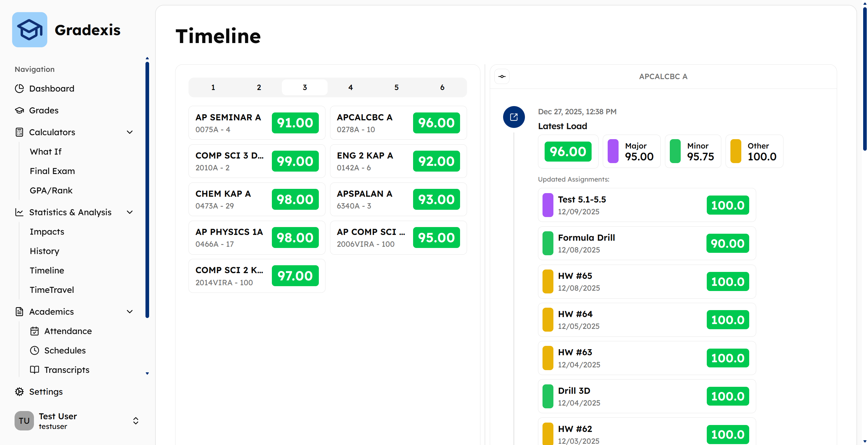The image size is (868, 445).
Task: Click the Statistics & Analysis chart icon
Action: [19, 212]
